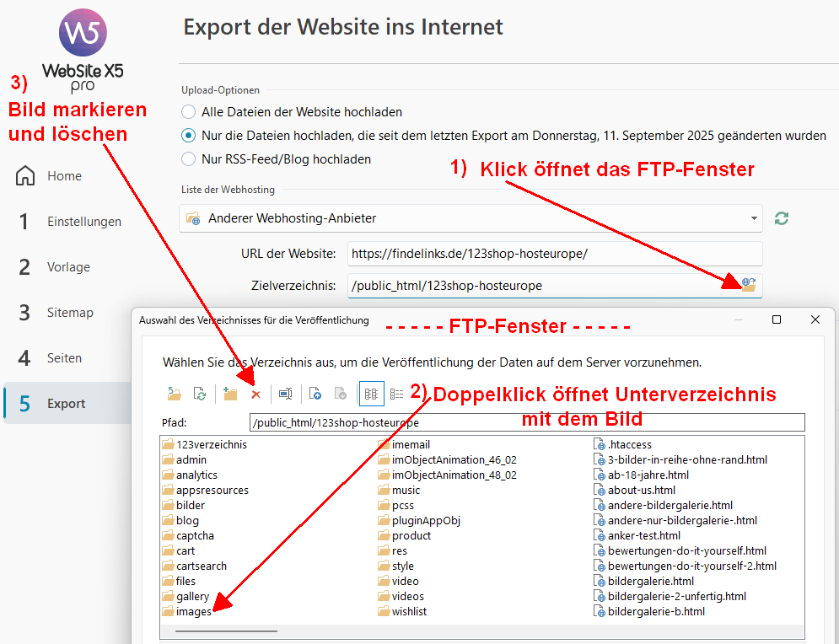Screen dimensions: 839x644
Task: Select file bewertungen-do-it-yourself-2.html
Action: [x=686, y=566]
